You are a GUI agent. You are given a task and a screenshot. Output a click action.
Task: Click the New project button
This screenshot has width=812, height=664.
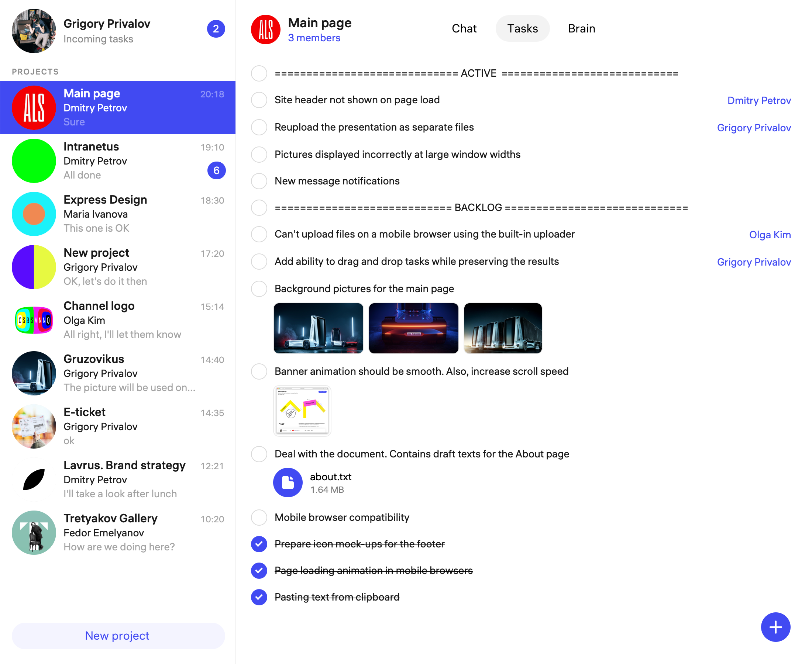(x=118, y=635)
